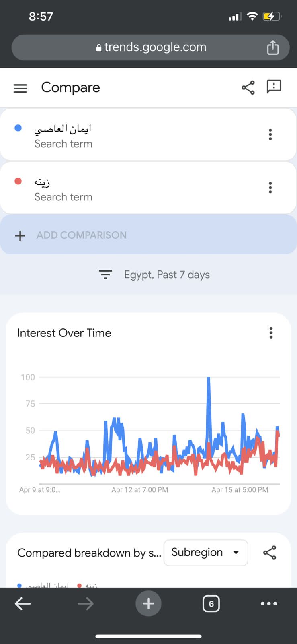Open the Egypt, Past 7 days filter
Image resolution: width=297 pixels, height=644 pixels.
point(154,275)
